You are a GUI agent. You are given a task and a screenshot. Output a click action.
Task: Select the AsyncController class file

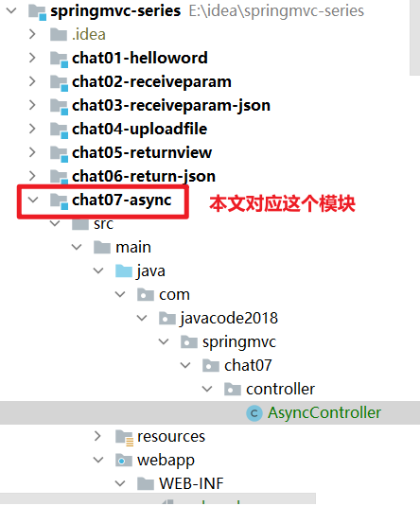(324, 412)
